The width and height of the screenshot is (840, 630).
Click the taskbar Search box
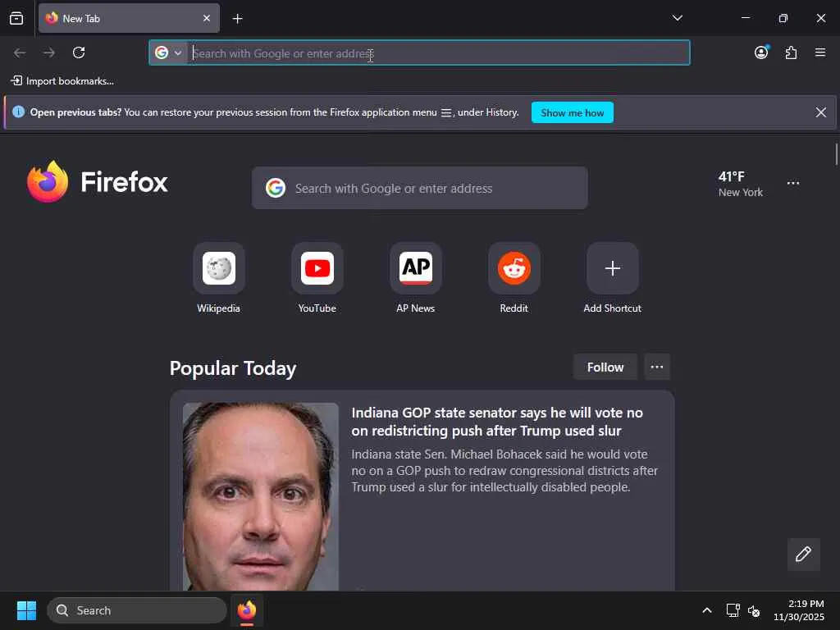click(137, 610)
